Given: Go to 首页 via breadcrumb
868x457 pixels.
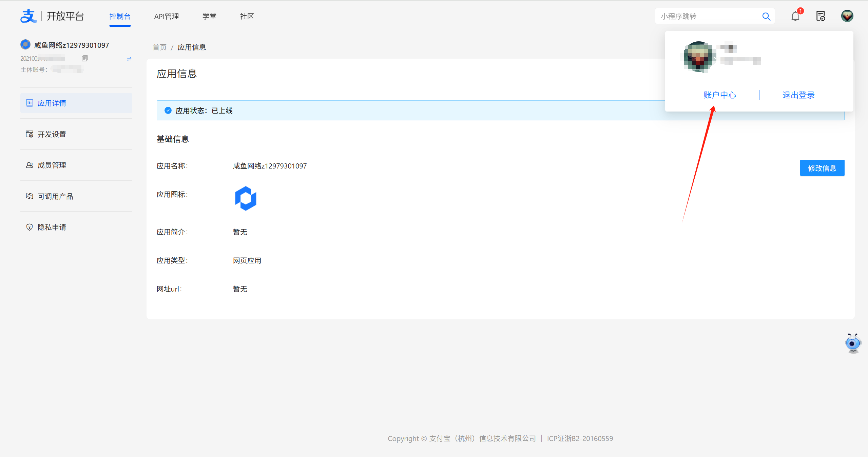Looking at the screenshot, I should (x=160, y=47).
